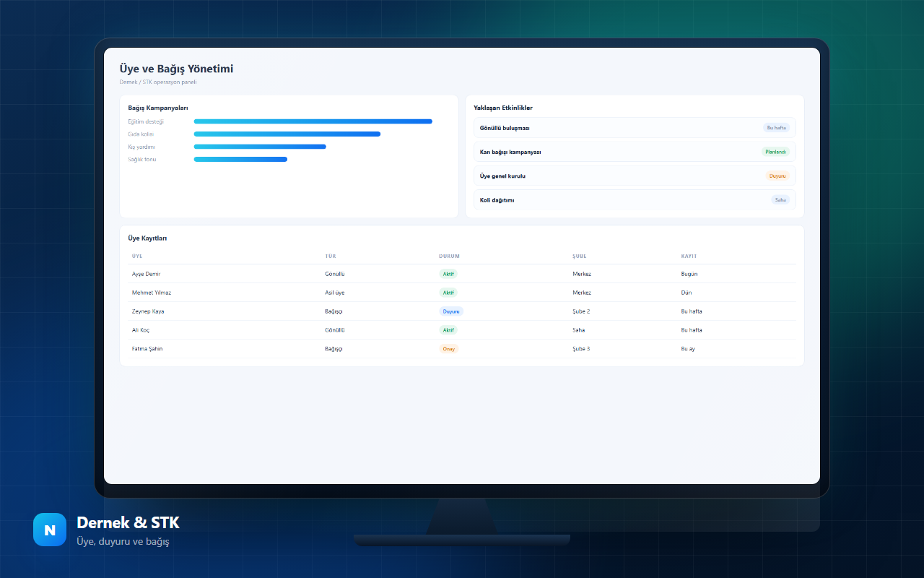Click the blue N logo icon
This screenshot has width=924, height=578.
[x=50, y=530]
